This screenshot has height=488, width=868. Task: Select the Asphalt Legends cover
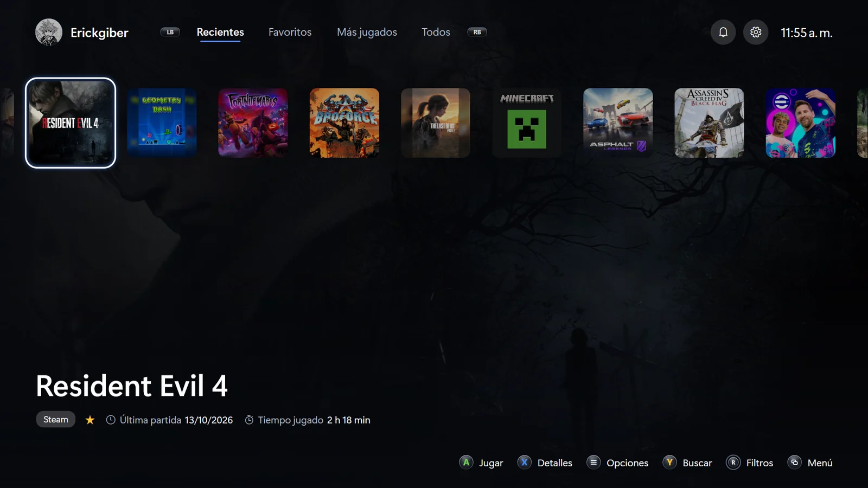tap(618, 123)
